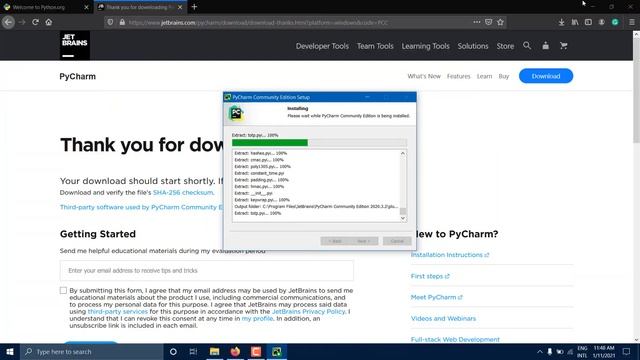Screen dimensions: 640x360
Task: Open the Windows Start menu
Action: pos(10,351)
